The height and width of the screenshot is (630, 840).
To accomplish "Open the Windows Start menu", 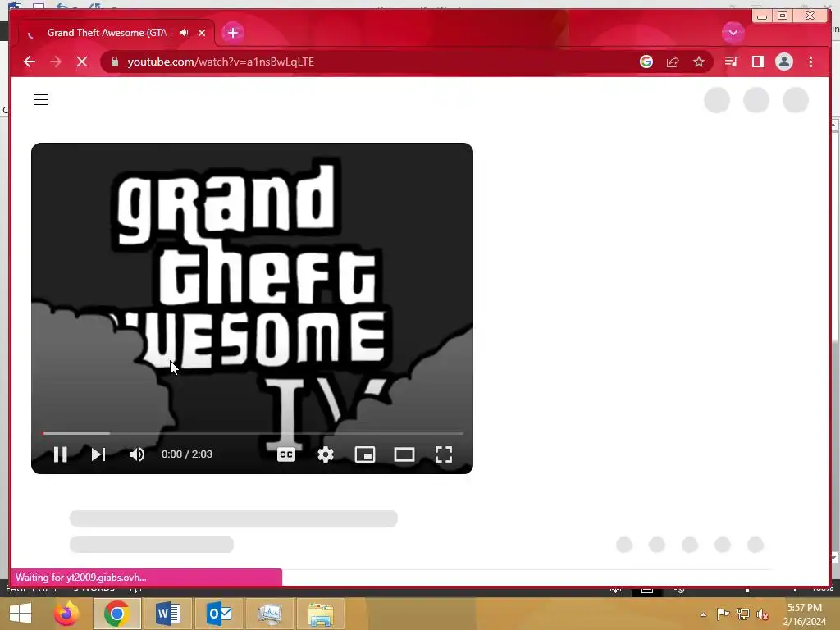I will pos(21,614).
